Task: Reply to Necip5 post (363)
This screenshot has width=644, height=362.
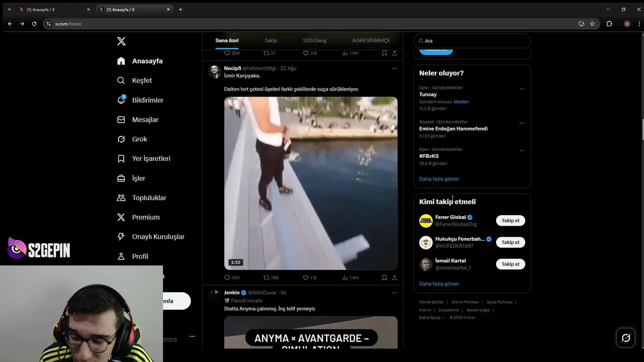Action: (232, 278)
